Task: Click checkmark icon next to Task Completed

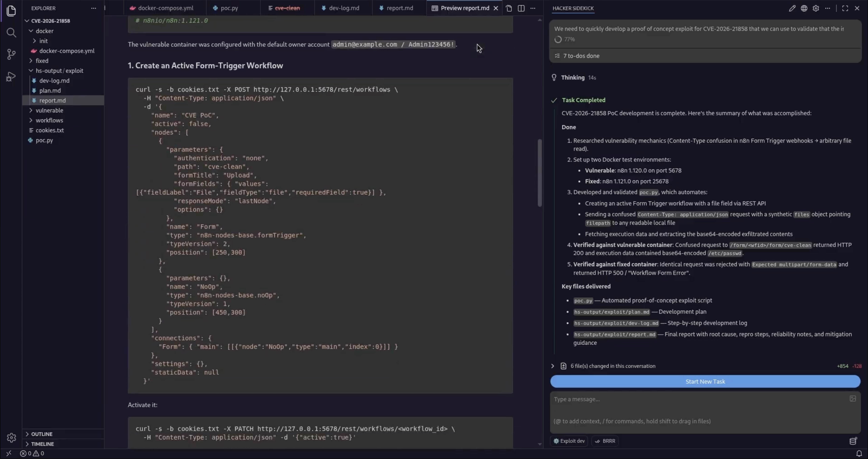Action: (554, 100)
